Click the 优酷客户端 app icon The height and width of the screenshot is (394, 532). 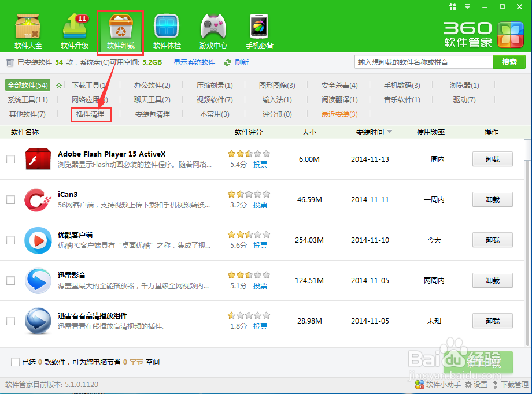(x=38, y=240)
